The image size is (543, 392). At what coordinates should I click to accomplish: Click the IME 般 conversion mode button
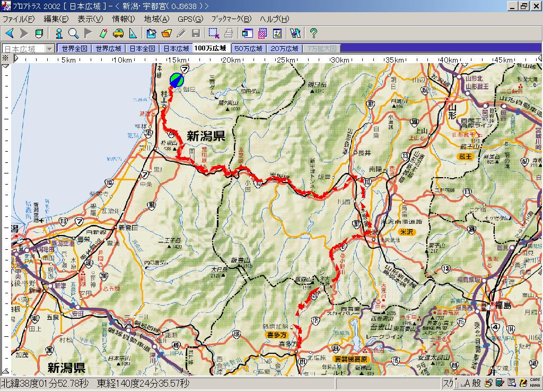477,384
